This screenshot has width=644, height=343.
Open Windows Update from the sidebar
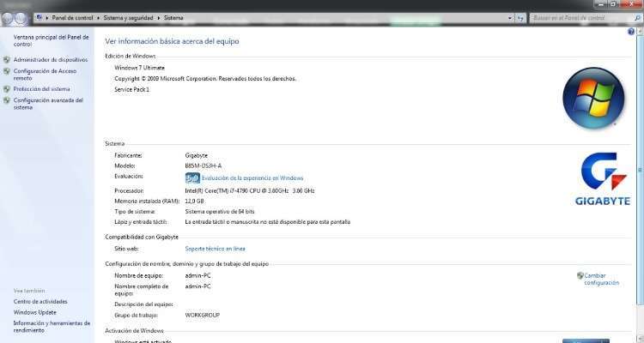pyautogui.click(x=36, y=312)
